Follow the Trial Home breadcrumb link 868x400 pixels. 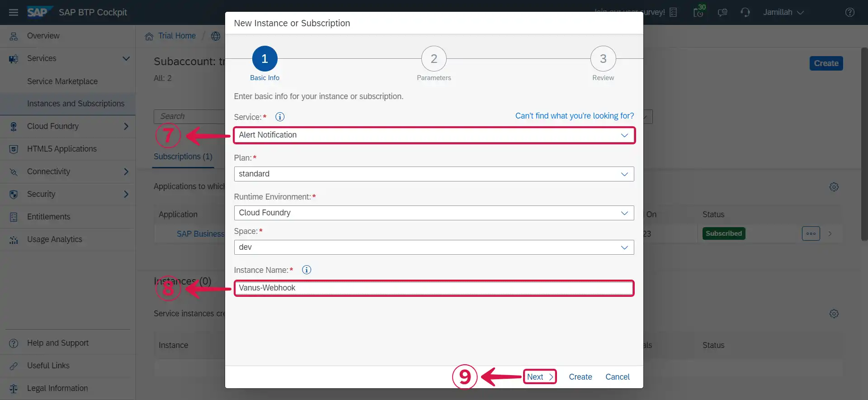click(x=177, y=36)
